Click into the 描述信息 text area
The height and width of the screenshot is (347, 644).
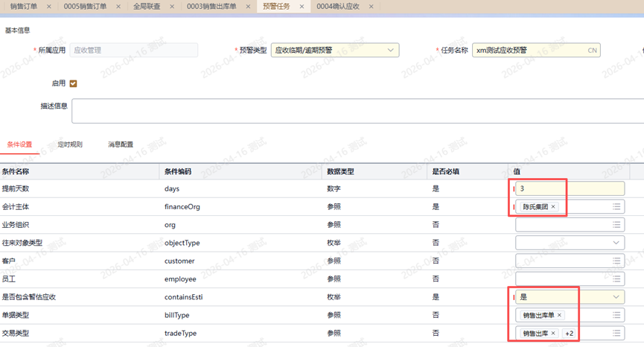pos(357,111)
